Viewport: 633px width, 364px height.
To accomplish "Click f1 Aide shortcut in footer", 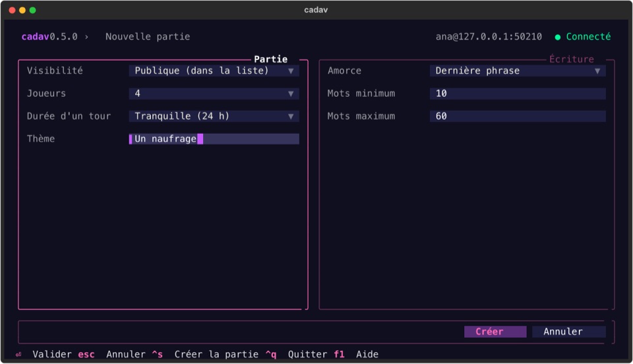I will pyautogui.click(x=356, y=354).
